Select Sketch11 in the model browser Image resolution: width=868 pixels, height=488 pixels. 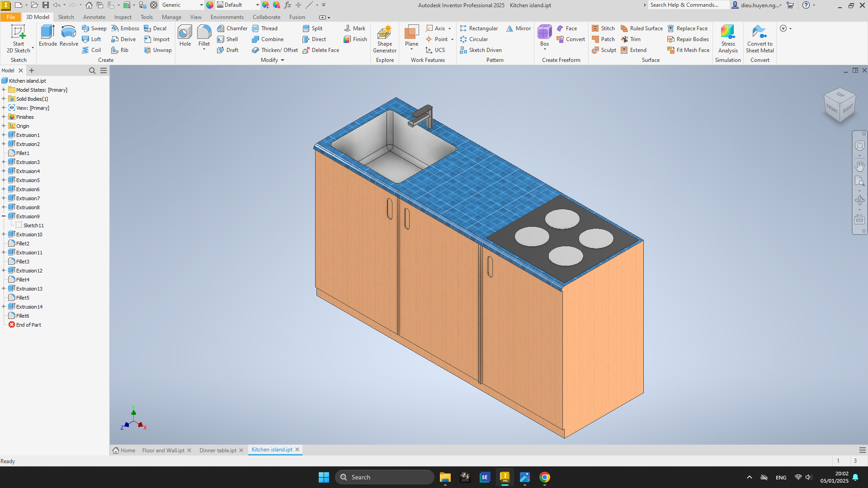click(33, 225)
